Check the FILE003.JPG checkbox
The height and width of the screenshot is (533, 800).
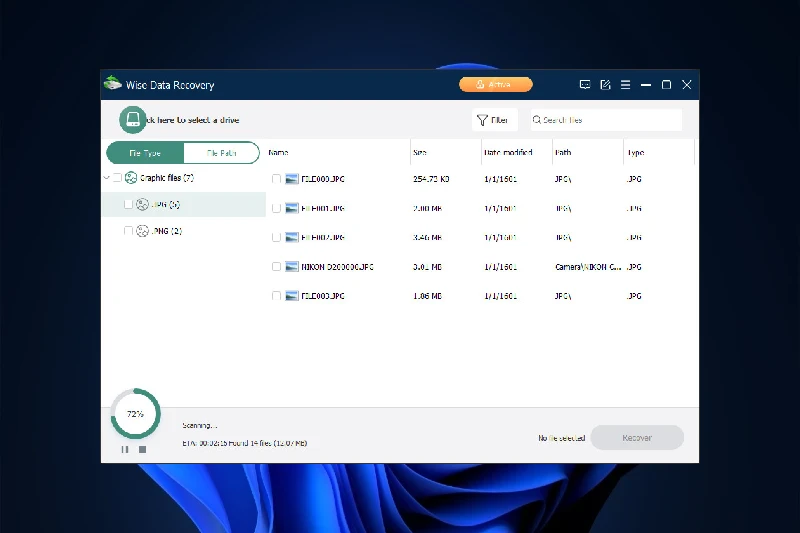[x=276, y=296]
